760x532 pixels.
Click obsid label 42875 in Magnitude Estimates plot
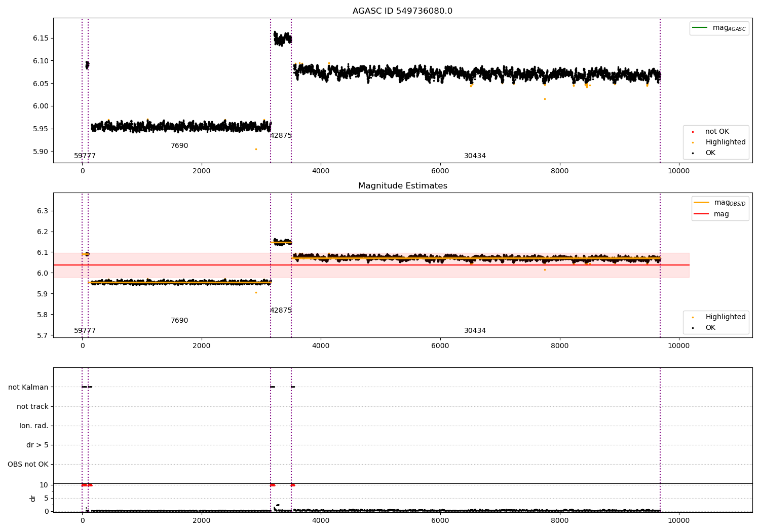coord(281,311)
